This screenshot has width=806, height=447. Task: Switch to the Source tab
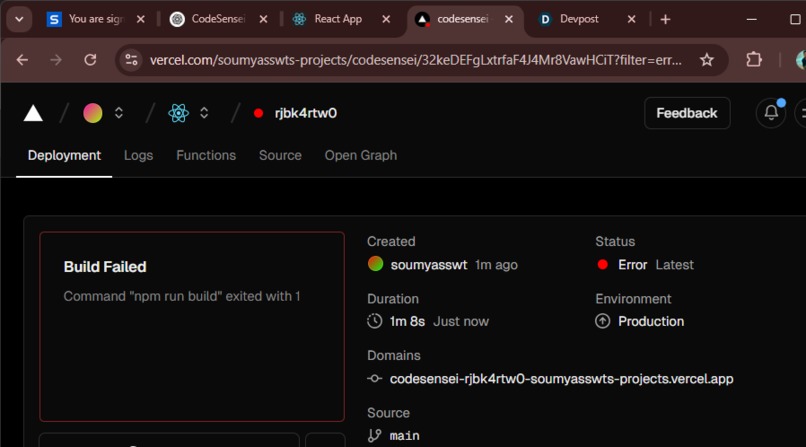click(x=280, y=155)
